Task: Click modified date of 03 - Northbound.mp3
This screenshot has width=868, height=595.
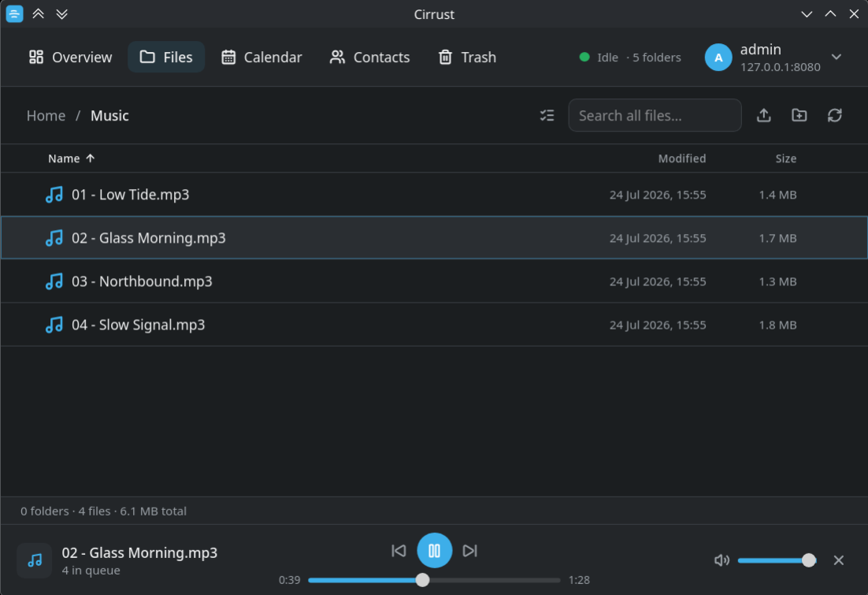Action: (x=658, y=281)
